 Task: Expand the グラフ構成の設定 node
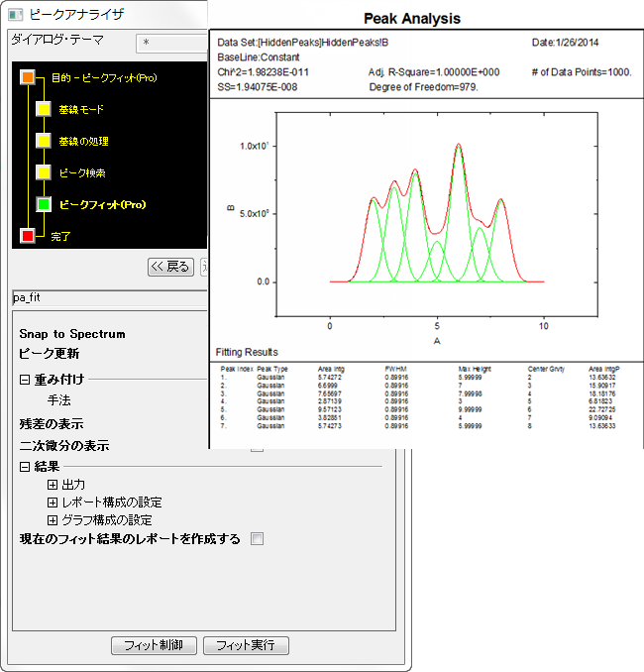coord(53,520)
